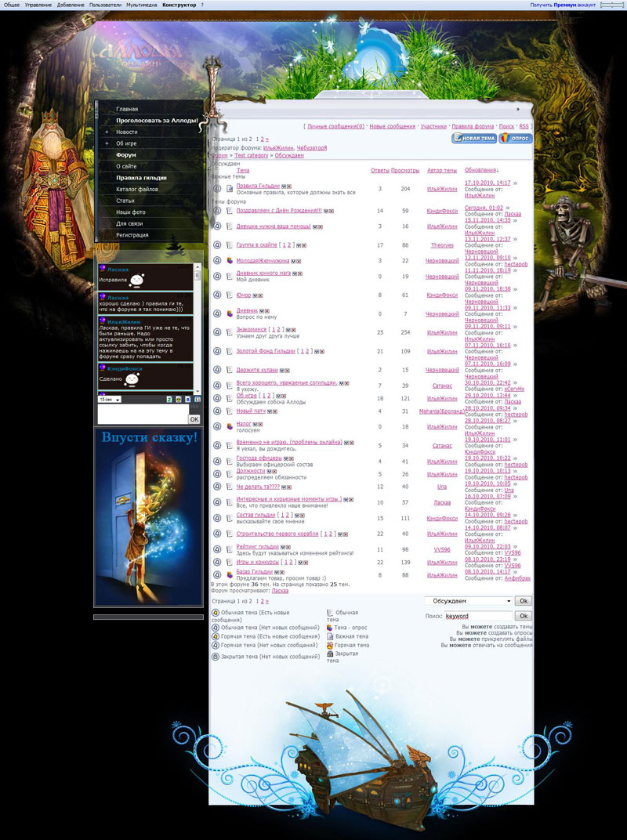Click the arrow after Сегодня, 01:02
The image size is (627, 840).
pyautogui.click(x=507, y=208)
